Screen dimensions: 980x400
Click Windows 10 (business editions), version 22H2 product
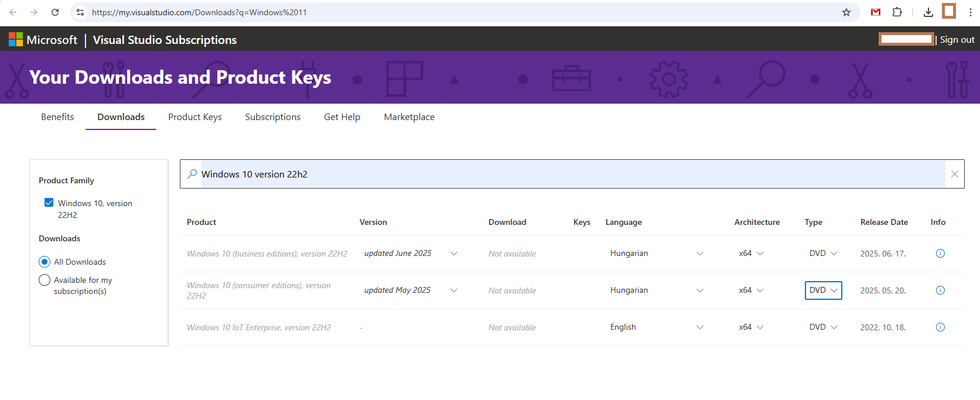[267, 254]
